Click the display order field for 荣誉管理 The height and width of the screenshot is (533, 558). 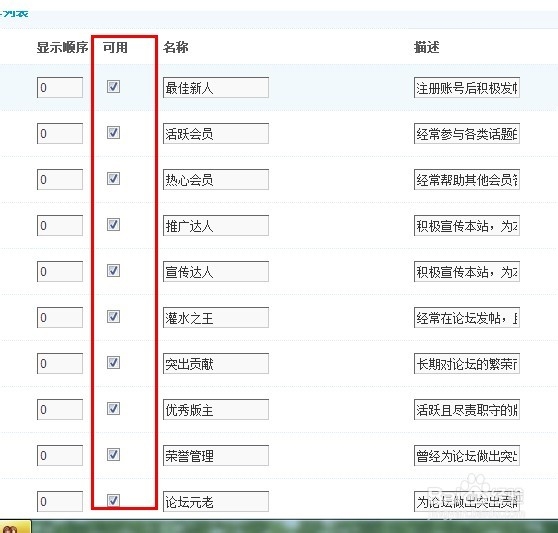click(60, 455)
